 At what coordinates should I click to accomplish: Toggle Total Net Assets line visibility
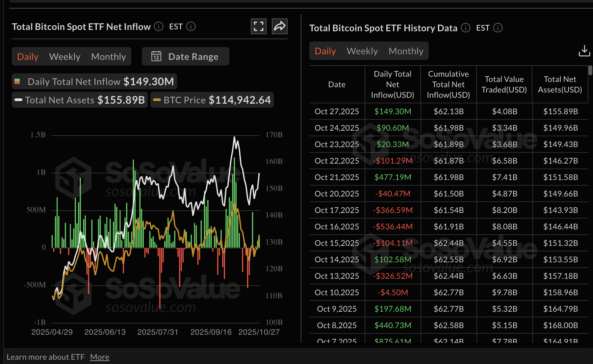(80, 100)
